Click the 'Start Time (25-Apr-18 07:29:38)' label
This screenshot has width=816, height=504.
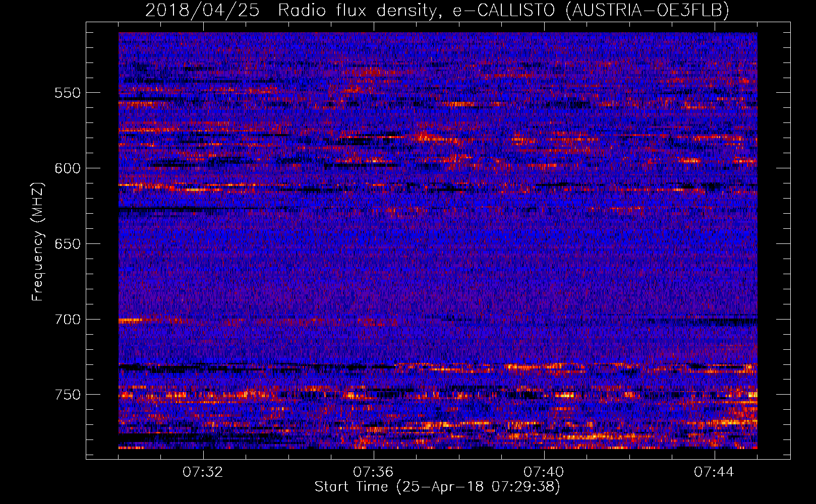(437, 487)
